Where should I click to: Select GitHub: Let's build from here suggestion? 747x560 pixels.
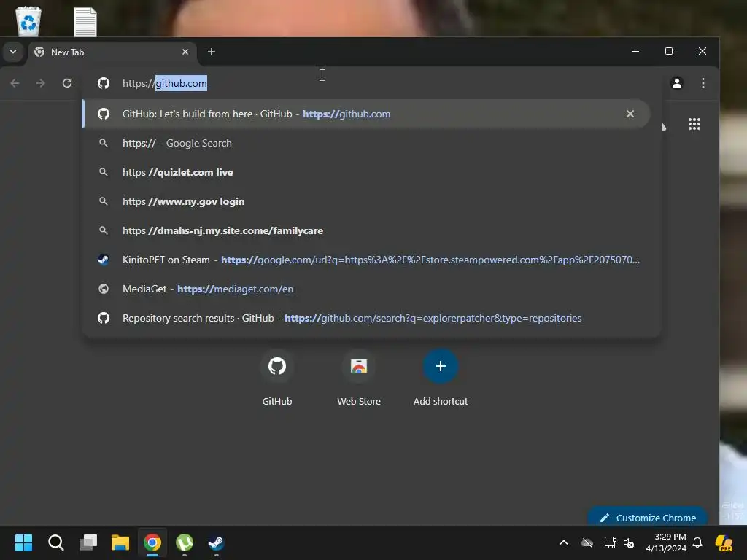[366, 114]
